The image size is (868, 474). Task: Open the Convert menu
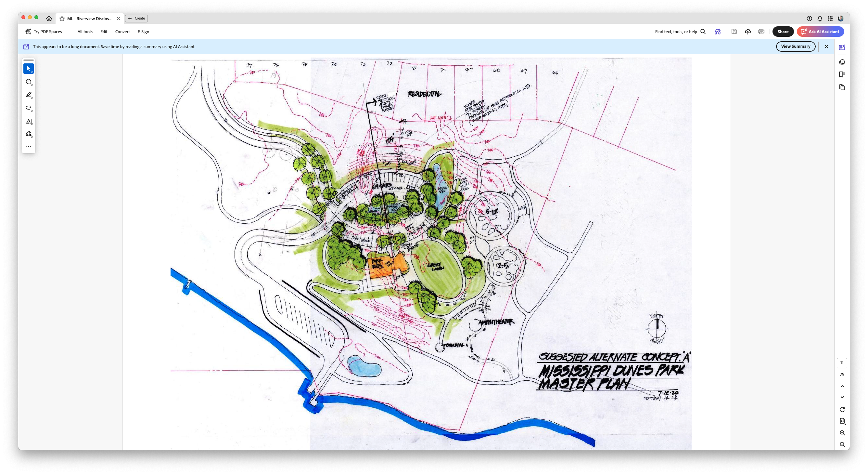pos(122,32)
